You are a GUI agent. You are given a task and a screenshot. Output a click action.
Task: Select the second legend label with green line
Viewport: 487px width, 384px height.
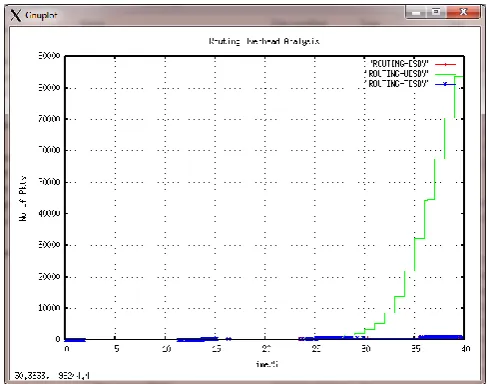click(x=397, y=74)
